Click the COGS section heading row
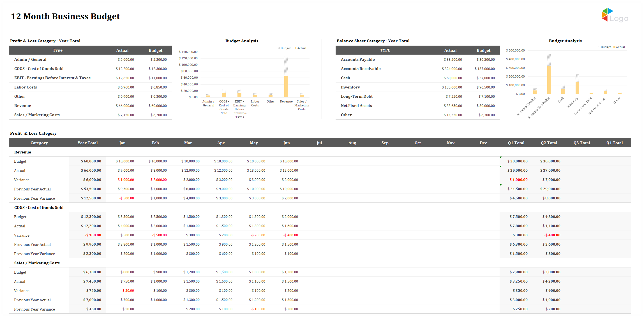This screenshot has height=317, width=644. point(39,208)
